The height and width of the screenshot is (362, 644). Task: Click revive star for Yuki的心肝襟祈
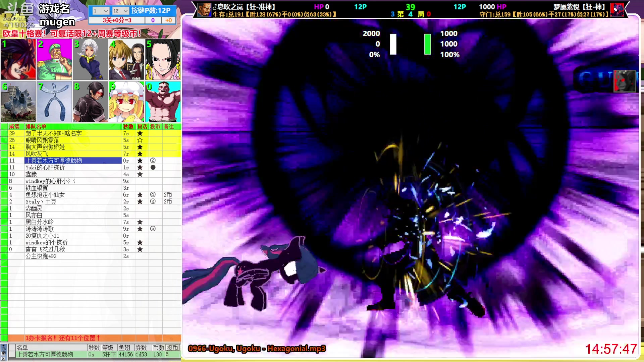140,167
